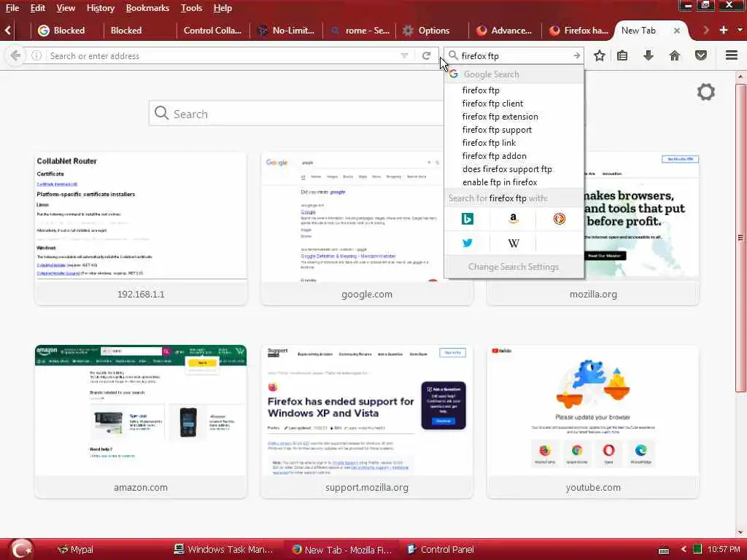The image size is (747, 560).
Task: Select suggestion firefox ftp link
Action: click(514, 143)
